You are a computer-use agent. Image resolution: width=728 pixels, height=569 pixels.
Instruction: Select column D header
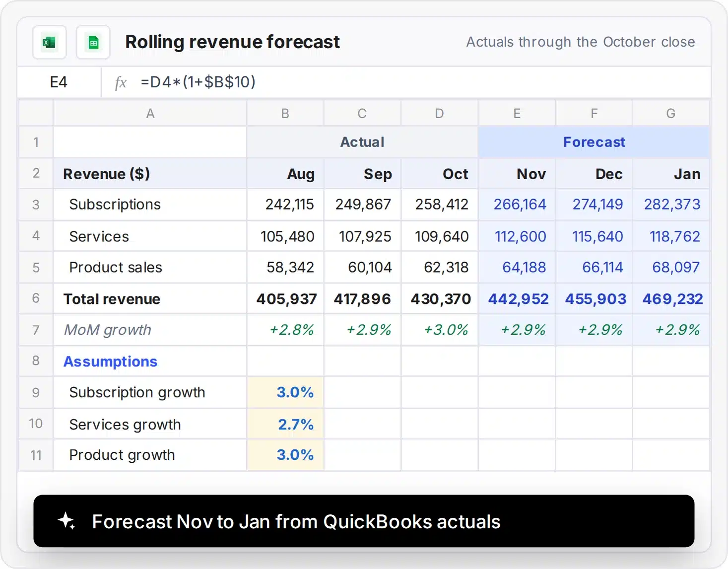tap(439, 113)
